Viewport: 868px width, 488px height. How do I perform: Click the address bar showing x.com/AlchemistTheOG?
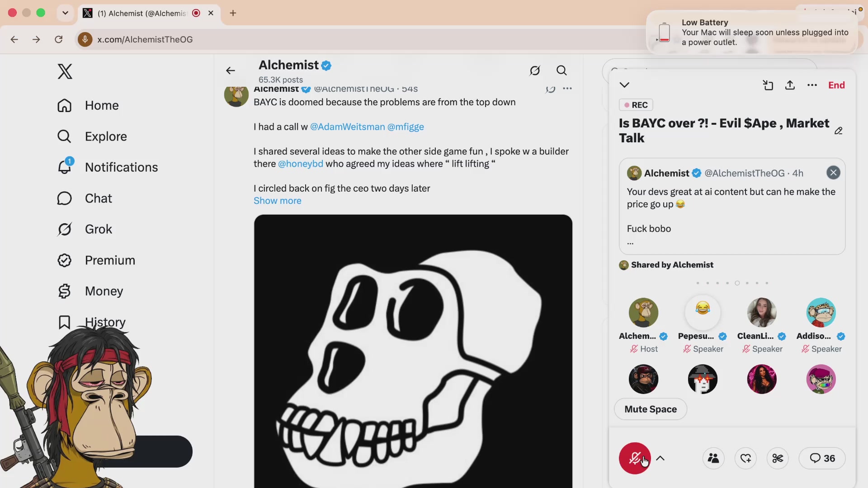coord(362,40)
